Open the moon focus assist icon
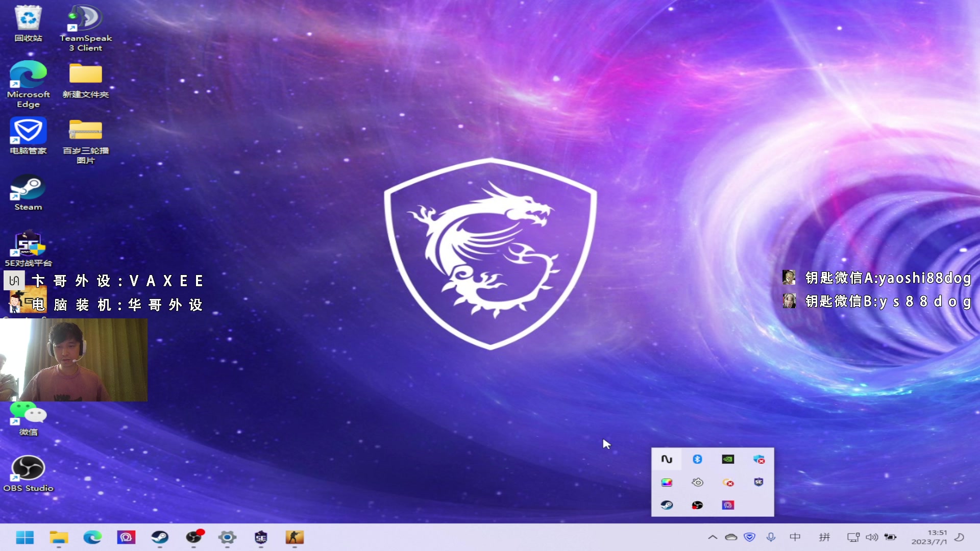Viewport: 980px width, 551px height. point(960,537)
